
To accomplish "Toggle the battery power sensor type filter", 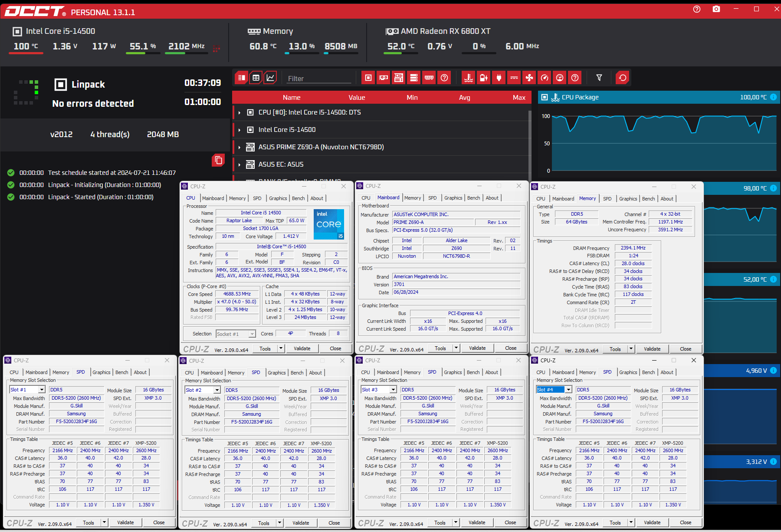I will pos(484,78).
